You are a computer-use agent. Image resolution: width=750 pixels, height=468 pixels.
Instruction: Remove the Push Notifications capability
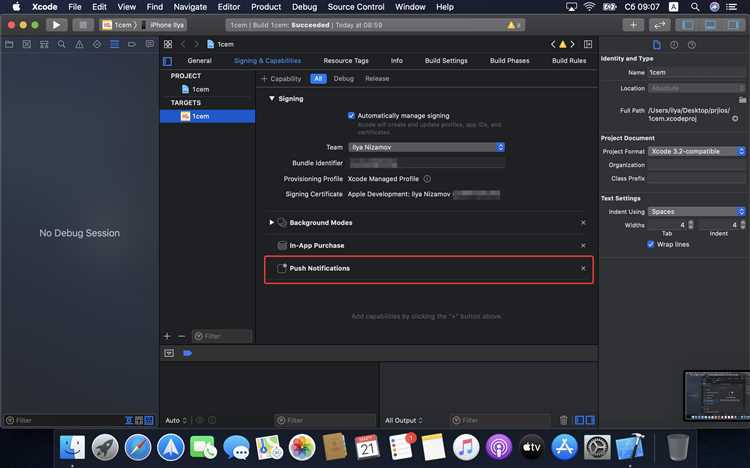(x=583, y=268)
